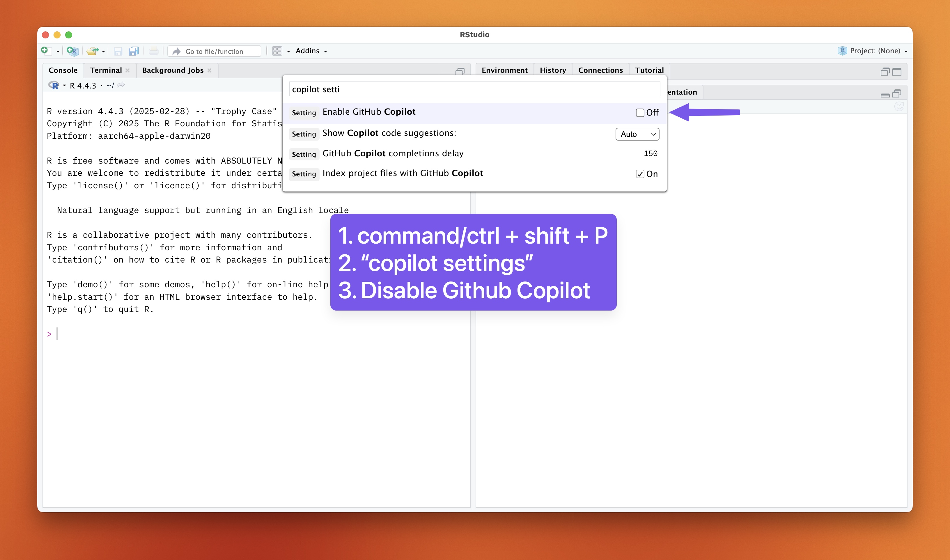This screenshot has width=950, height=560.
Task: Focus the Go to file/function field
Action: pos(214,51)
